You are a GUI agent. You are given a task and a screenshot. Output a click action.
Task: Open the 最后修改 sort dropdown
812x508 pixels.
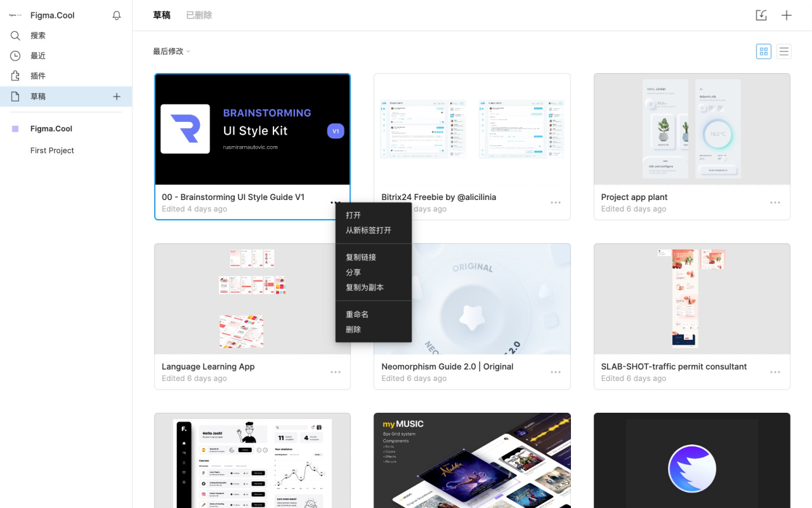click(x=171, y=51)
